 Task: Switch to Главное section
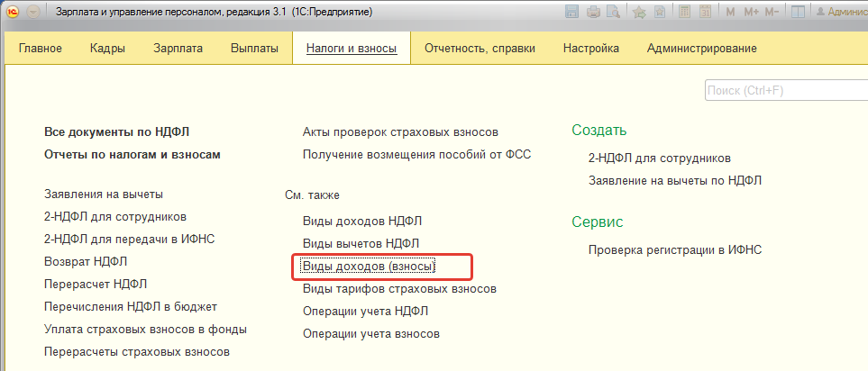[x=41, y=49]
